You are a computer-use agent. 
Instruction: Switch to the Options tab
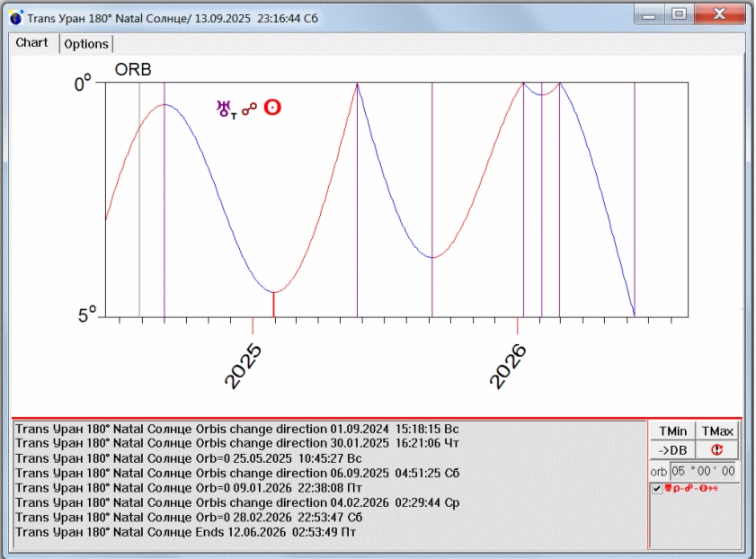(x=86, y=44)
